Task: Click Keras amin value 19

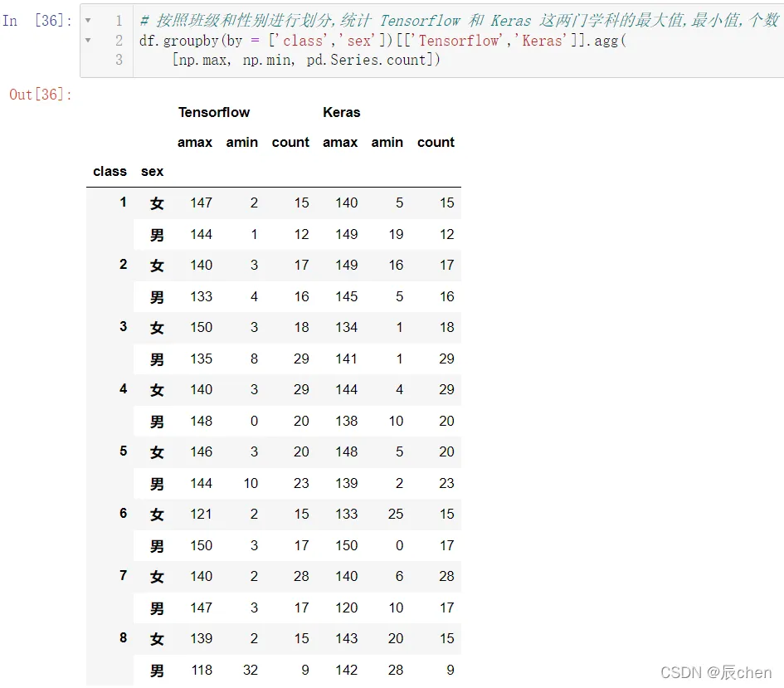Action: coord(396,235)
